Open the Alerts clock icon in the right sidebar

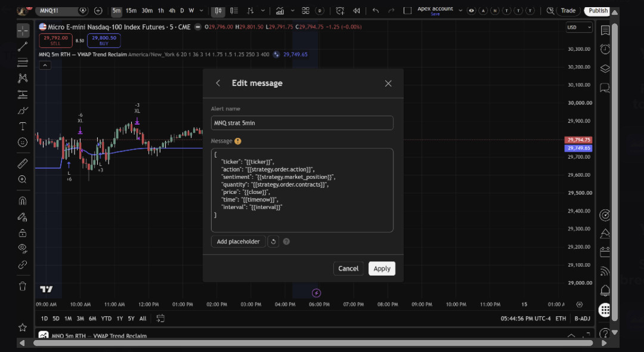[x=605, y=50]
